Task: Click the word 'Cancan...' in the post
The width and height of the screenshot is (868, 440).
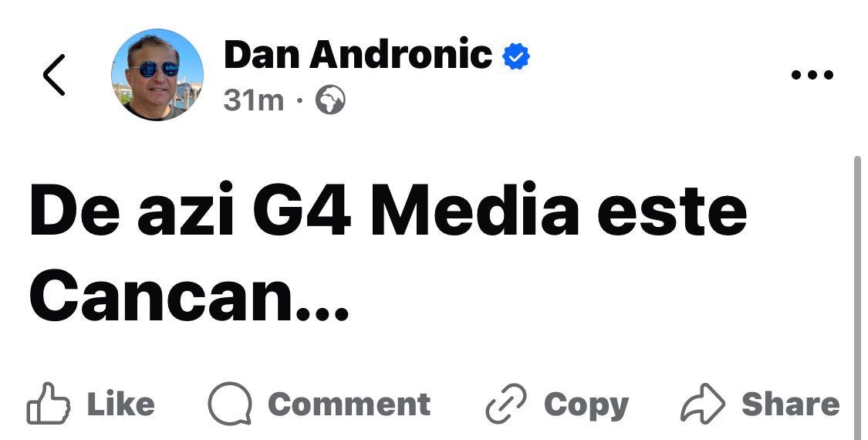Action: 189,296
